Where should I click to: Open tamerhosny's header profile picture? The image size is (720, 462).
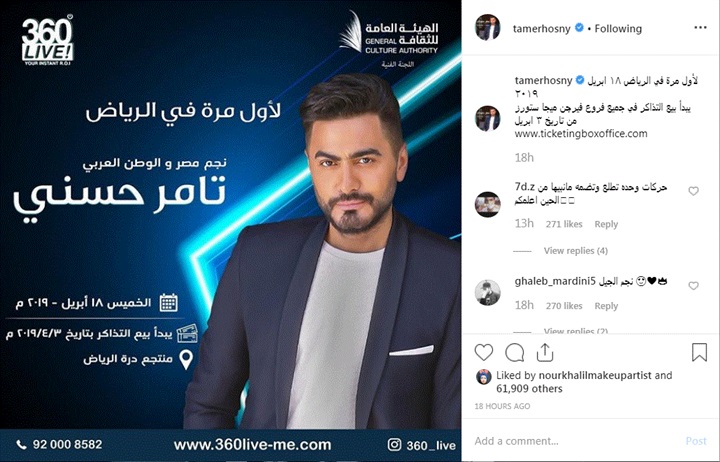coord(487,28)
